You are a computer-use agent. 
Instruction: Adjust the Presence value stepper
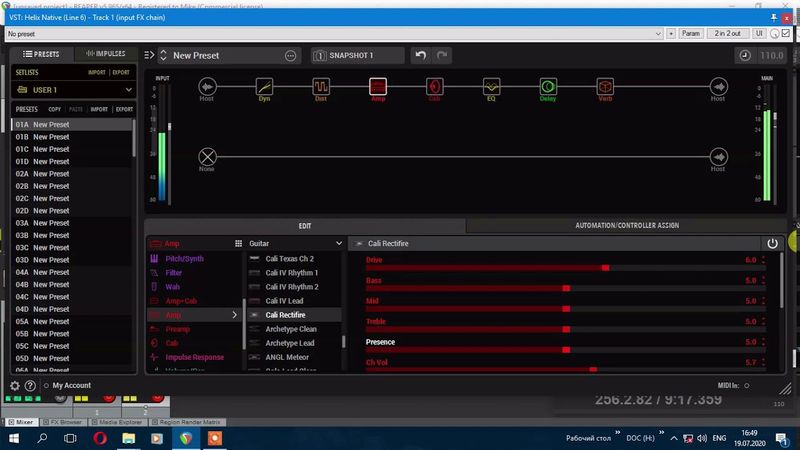[x=764, y=342]
